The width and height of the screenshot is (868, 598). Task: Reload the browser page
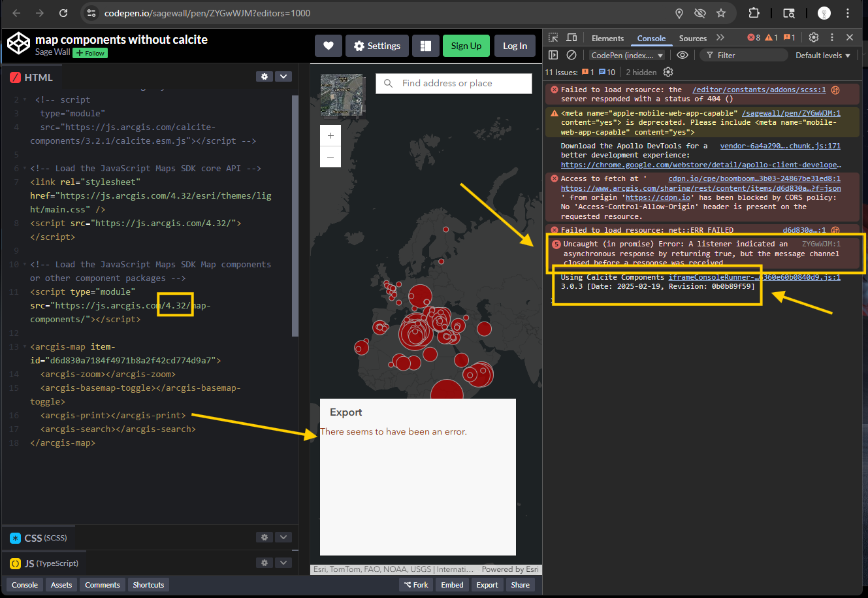(x=63, y=13)
